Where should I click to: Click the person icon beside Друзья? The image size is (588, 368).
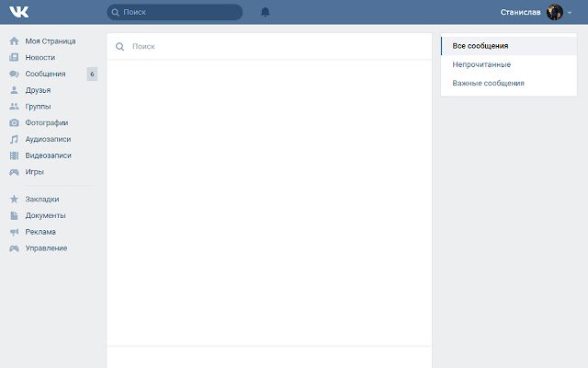click(x=14, y=90)
